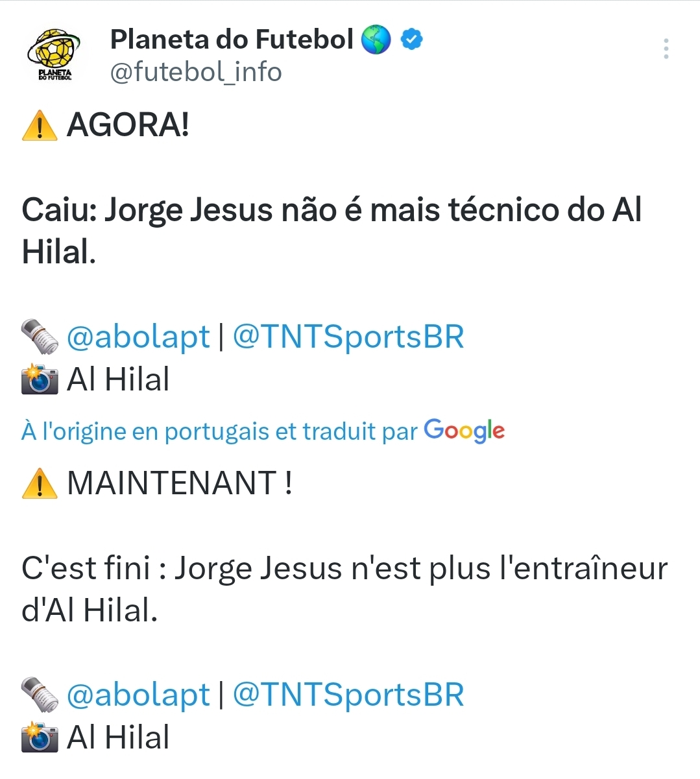Viewport: 700px width, 779px height.
Task: Click the "À l'origine en portugais et traduit par" label
Action: 219,431
